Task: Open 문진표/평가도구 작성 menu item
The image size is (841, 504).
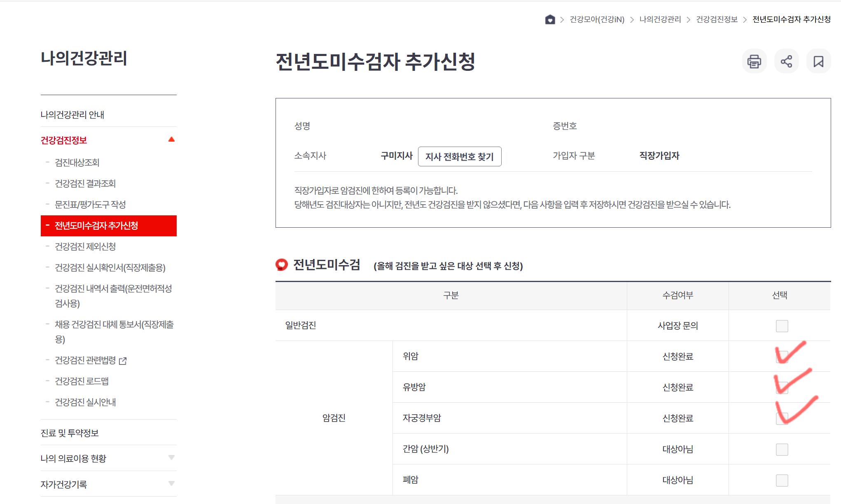Action: tap(90, 205)
